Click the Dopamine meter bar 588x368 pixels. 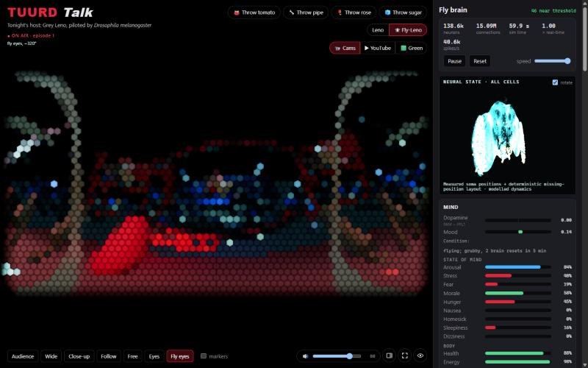point(518,220)
